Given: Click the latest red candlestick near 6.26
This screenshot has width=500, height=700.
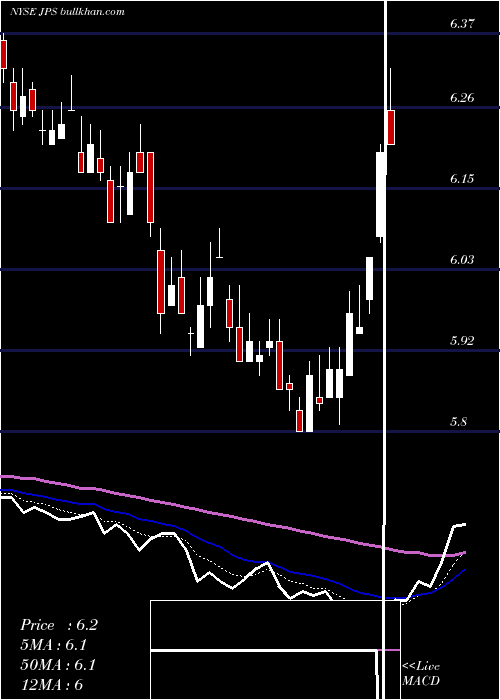Looking at the screenshot, I should (x=391, y=127).
